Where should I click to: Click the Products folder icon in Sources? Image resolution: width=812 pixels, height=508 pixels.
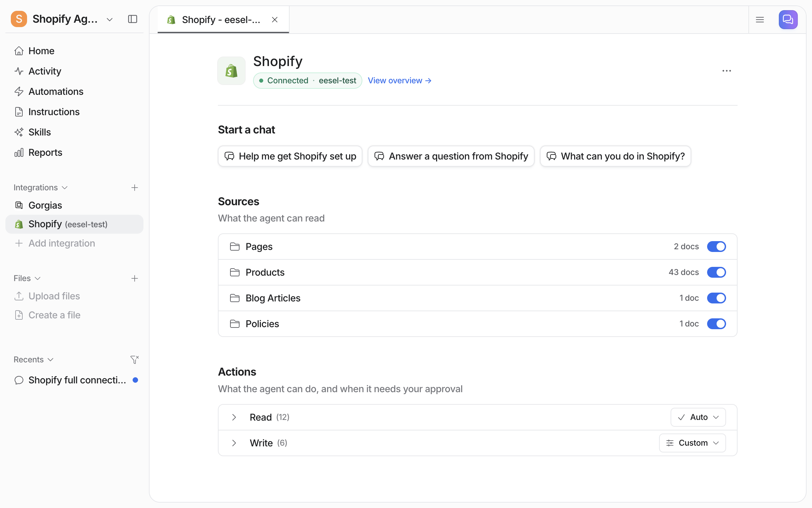point(235,272)
